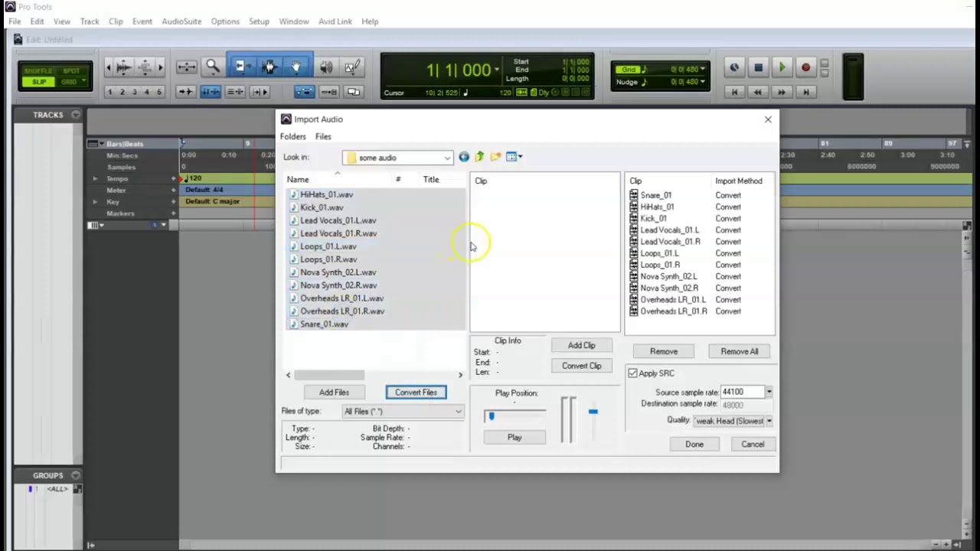
Task: Open the View Menu icon in dialog
Action: point(514,157)
